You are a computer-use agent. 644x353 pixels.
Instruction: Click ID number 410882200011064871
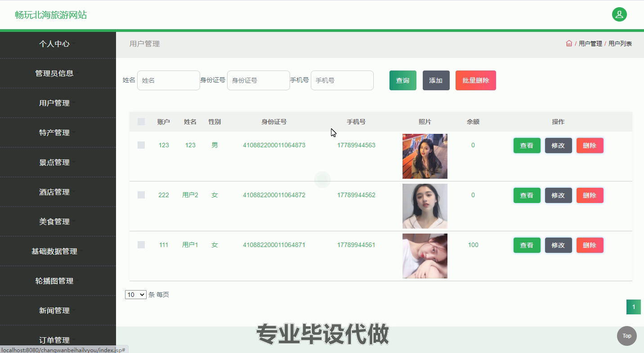(274, 245)
